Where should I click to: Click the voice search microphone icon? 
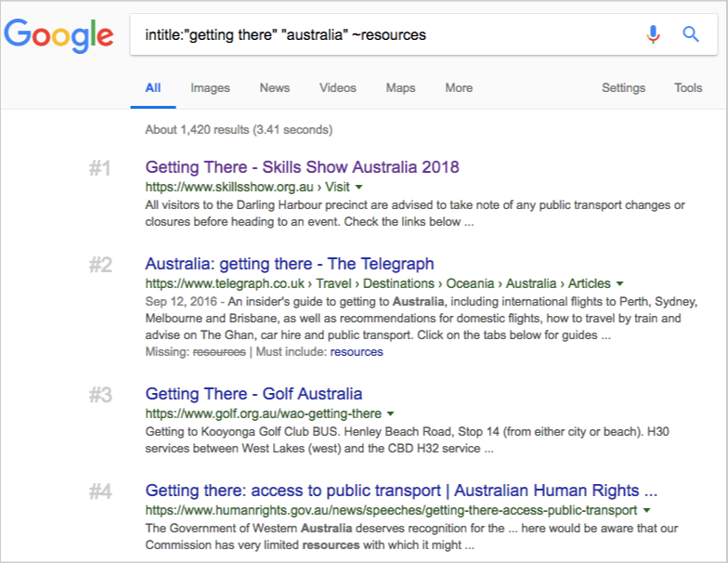pos(653,34)
